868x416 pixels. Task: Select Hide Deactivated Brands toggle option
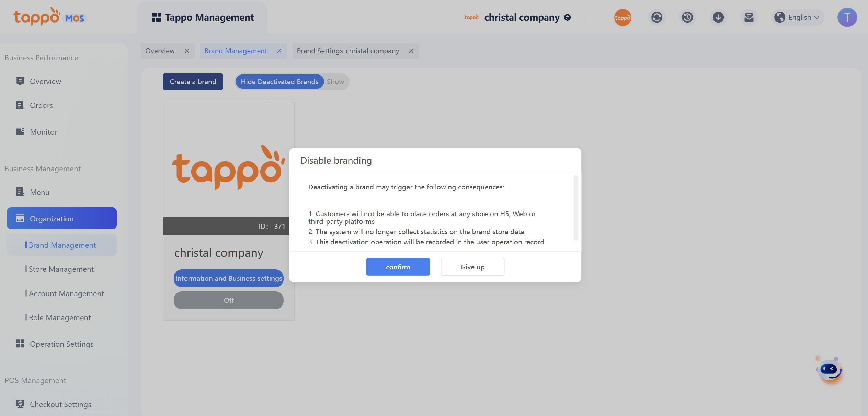pyautogui.click(x=279, y=82)
